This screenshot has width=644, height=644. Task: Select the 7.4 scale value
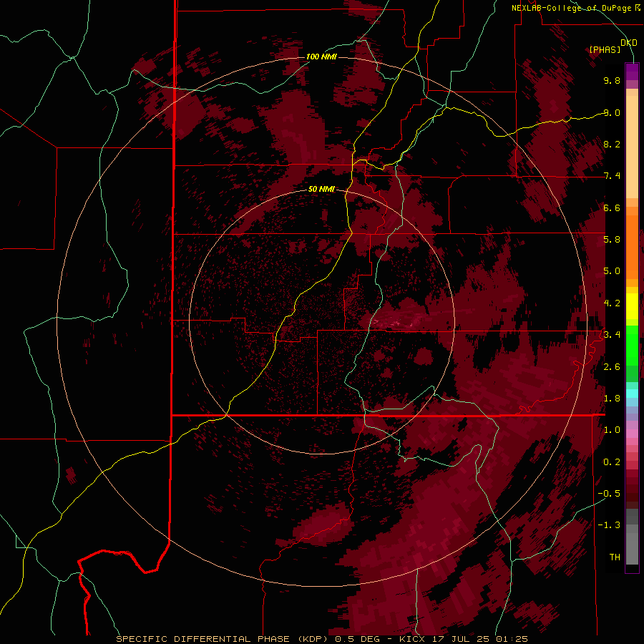point(612,176)
